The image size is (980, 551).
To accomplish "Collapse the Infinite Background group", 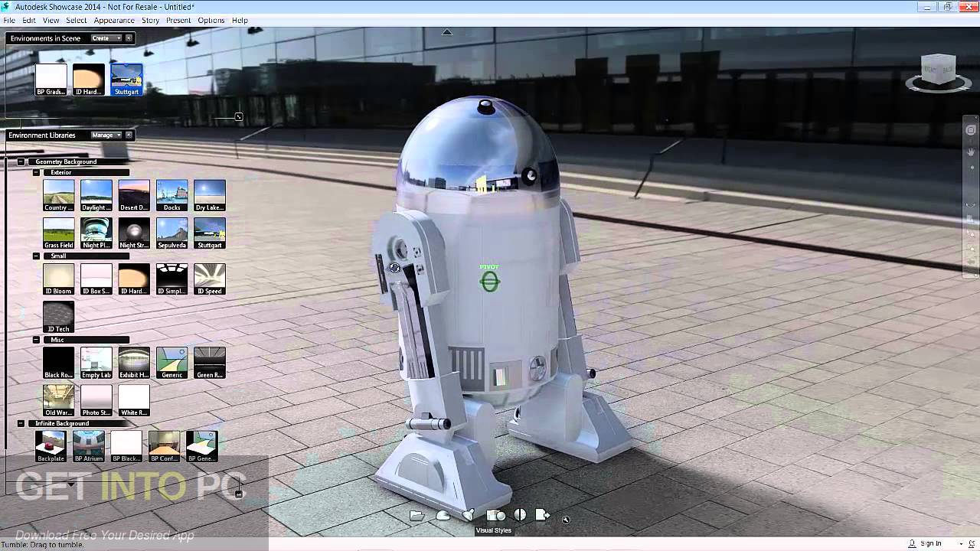I will [x=21, y=423].
